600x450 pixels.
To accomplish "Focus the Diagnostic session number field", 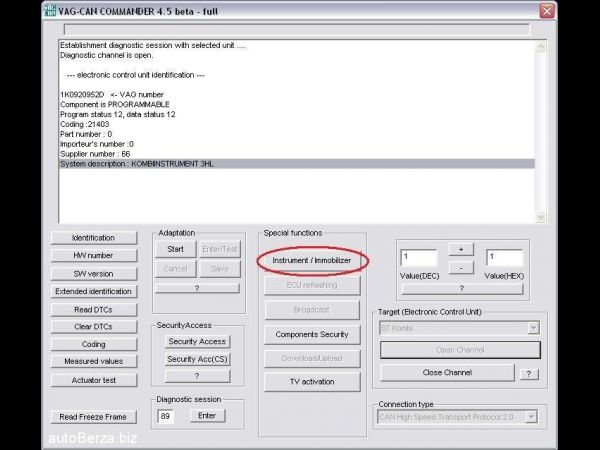I will click(165, 416).
